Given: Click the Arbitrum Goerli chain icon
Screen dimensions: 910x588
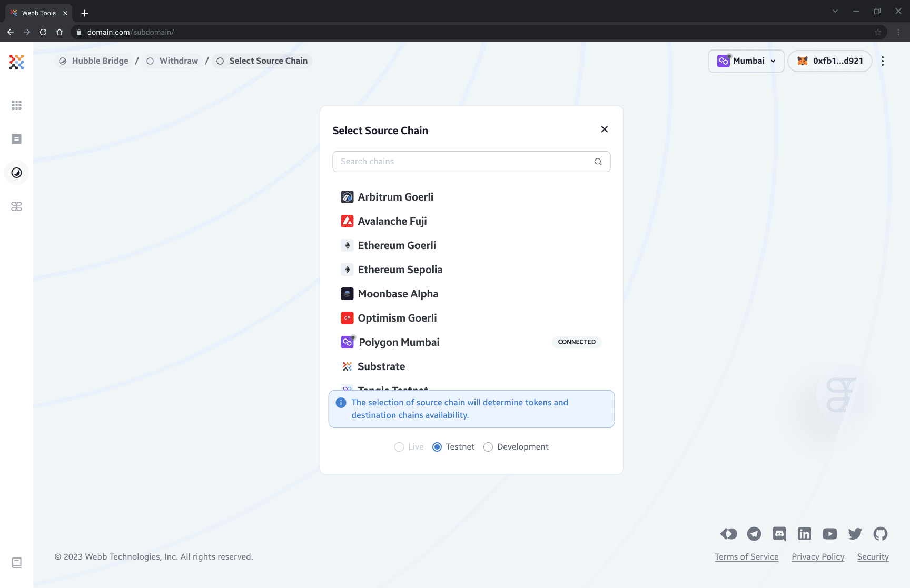Looking at the screenshot, I should (347, 197).
